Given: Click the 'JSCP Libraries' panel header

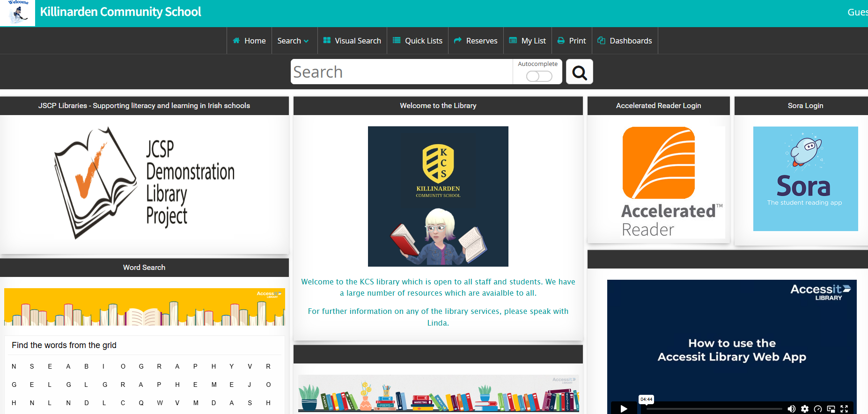Looking at the screenshot, I should point(144,106).
